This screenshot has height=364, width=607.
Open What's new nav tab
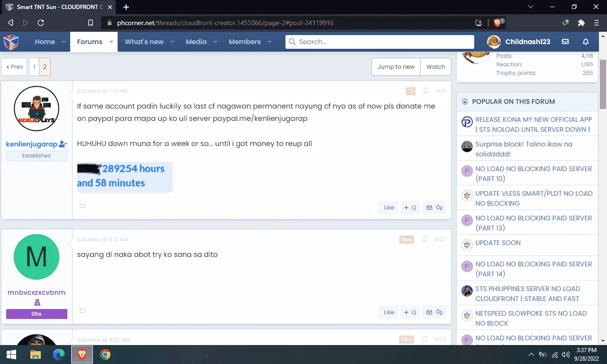tap(144, 42)
